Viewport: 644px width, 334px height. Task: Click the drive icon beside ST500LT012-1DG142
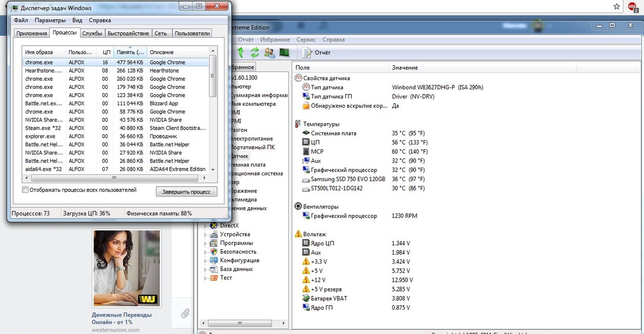pyautogui.click(x=306, y=188)
